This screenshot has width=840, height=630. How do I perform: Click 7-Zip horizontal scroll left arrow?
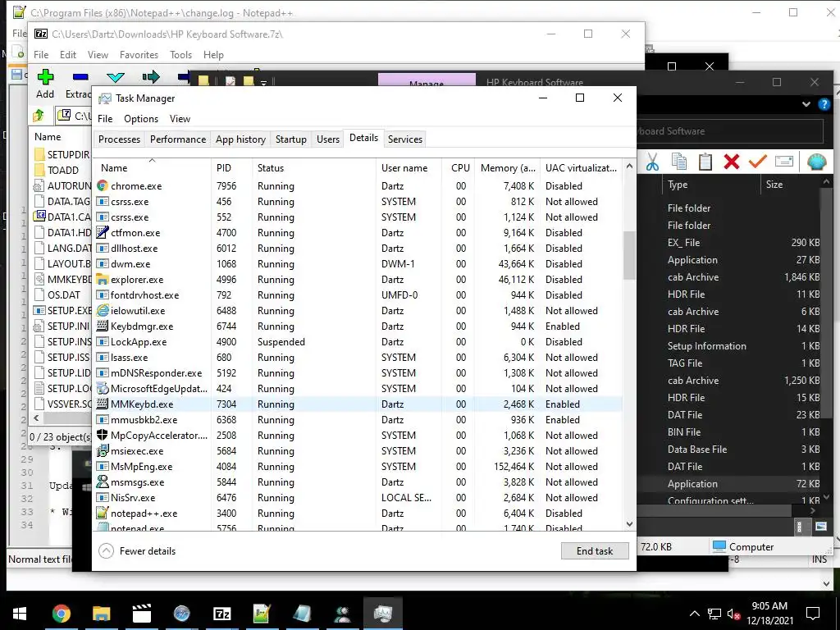point(36,418)
